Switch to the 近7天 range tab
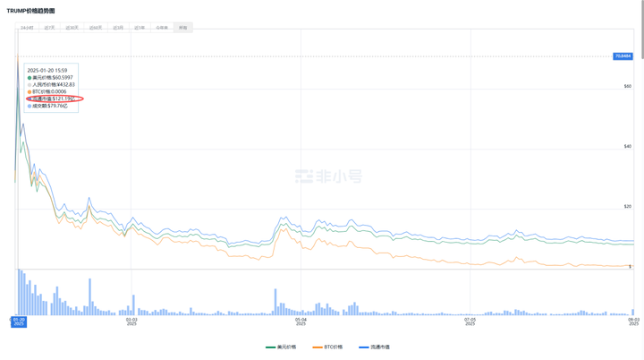Screen dimensions: 644x360 (x=49, y=28)
